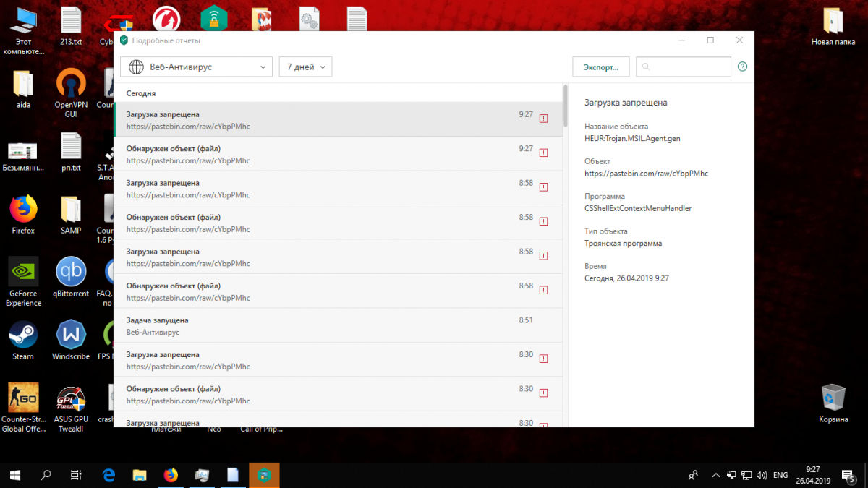Click the Сегодня group header
Image resolution: width=868 pixels, height=488 pixels.
click(141, 93)
